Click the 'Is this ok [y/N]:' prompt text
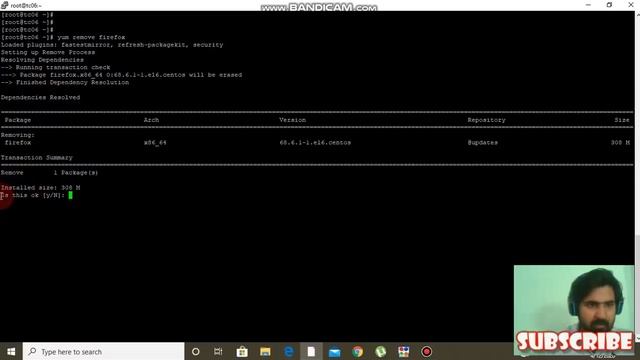Viewport: 640px width, 360px height. point(33,196)
